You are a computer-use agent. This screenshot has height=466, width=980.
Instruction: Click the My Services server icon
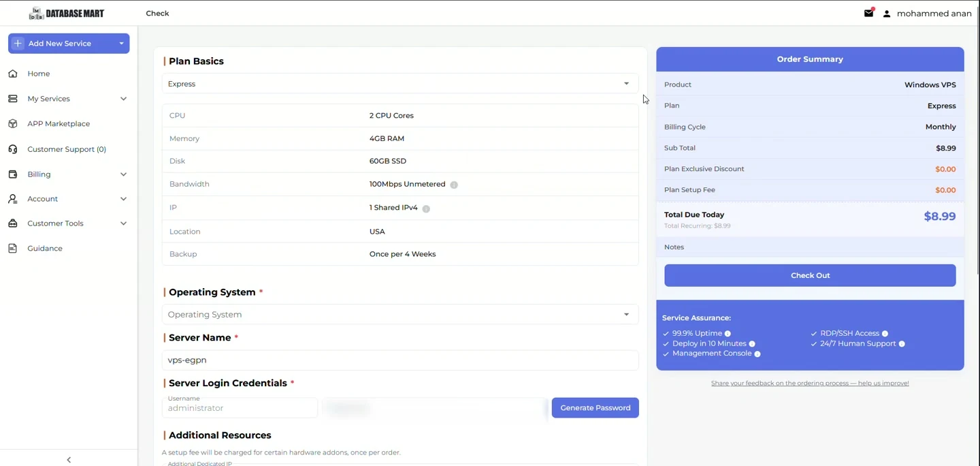[13, 99]
